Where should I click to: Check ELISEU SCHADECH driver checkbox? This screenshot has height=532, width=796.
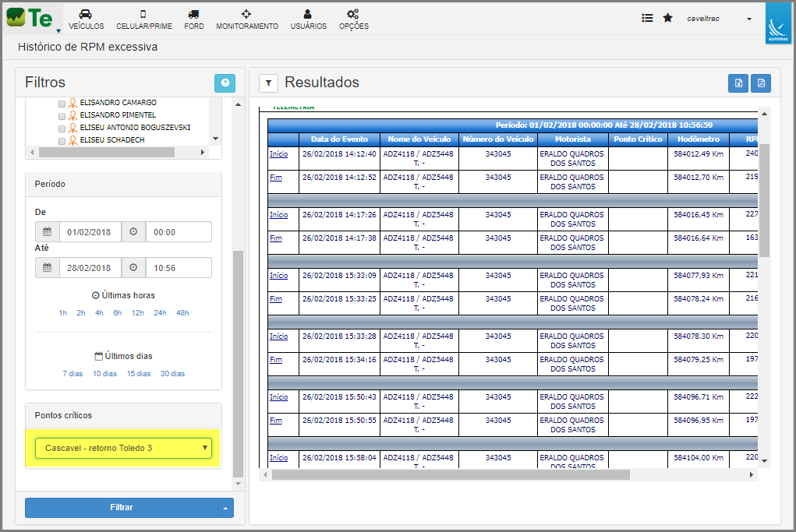(x=62, y=142)
